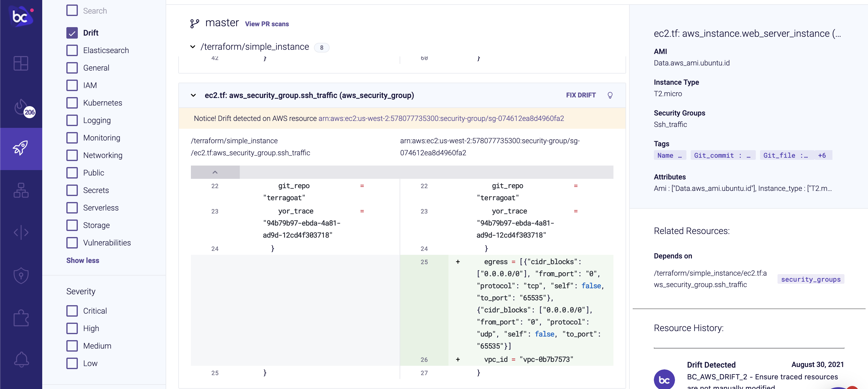
Task: Check the Search checkbox at top
Action: click(x=72, y=11)
